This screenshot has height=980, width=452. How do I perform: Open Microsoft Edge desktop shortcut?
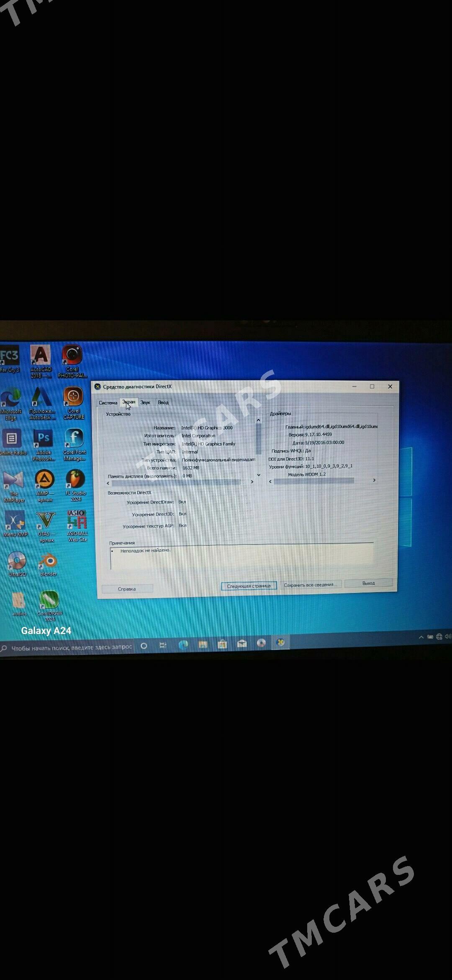(10, 404)
